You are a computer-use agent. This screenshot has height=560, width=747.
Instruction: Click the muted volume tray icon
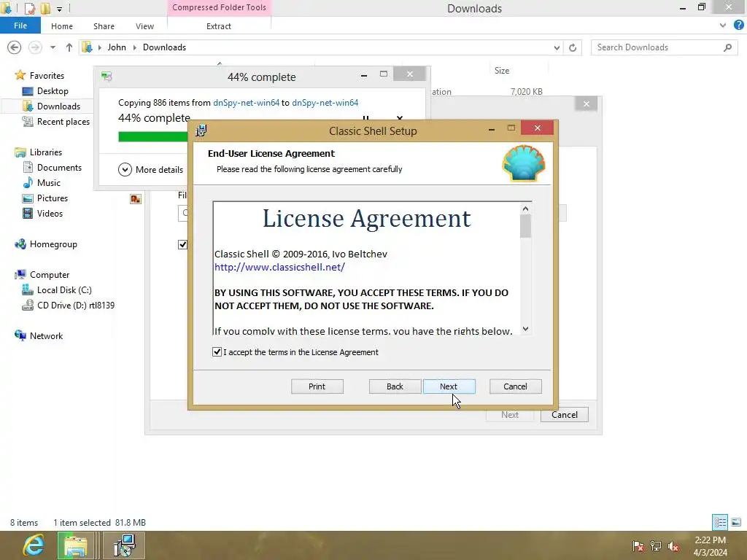tap(673, 546)
